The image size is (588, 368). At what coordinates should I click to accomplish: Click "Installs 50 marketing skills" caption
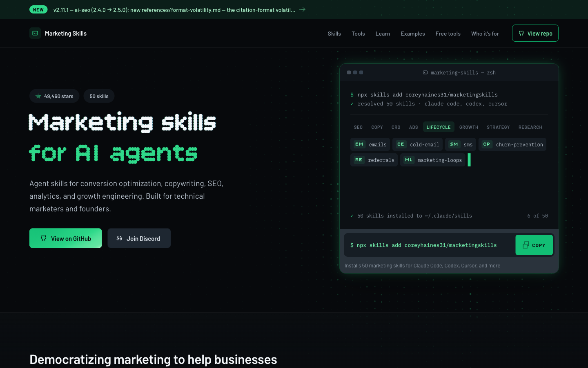[x=422, y=266]
